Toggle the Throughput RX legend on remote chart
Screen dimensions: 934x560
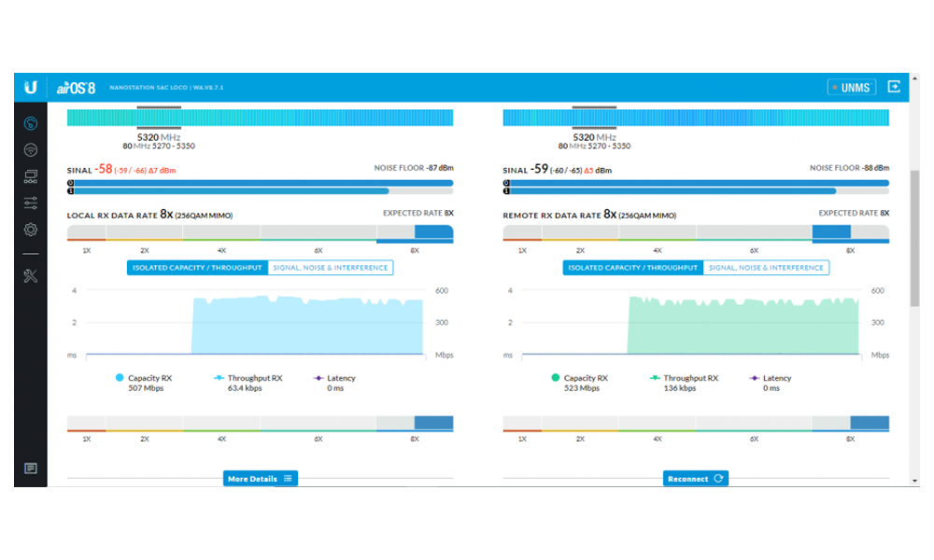point(683,378)
